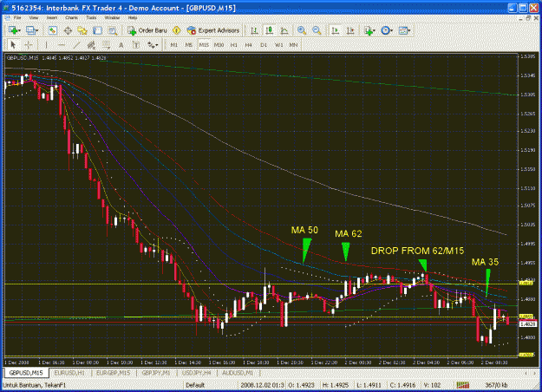Open the Periods dropdown arrow

pos(392,30)
